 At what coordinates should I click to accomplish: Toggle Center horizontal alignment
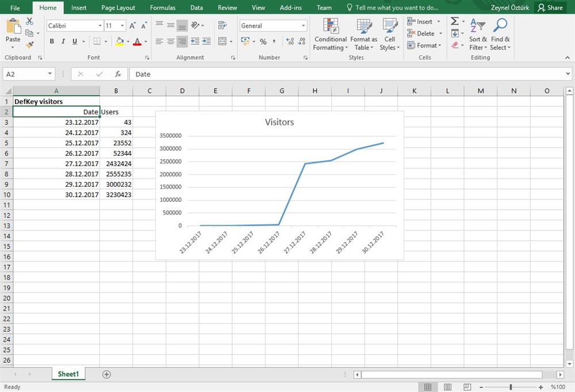(x=171, y=41)
